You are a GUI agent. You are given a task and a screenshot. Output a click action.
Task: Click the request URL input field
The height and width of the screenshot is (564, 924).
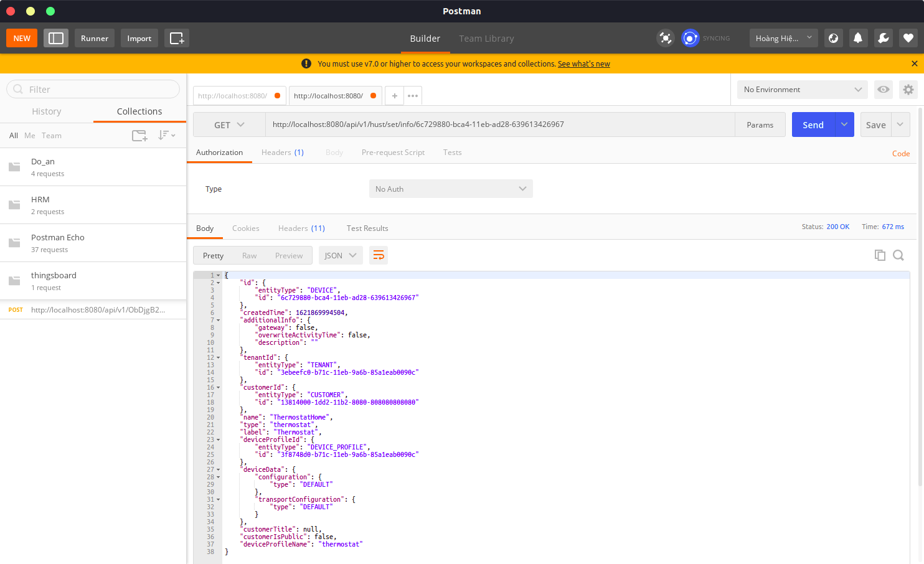(498, 125)
